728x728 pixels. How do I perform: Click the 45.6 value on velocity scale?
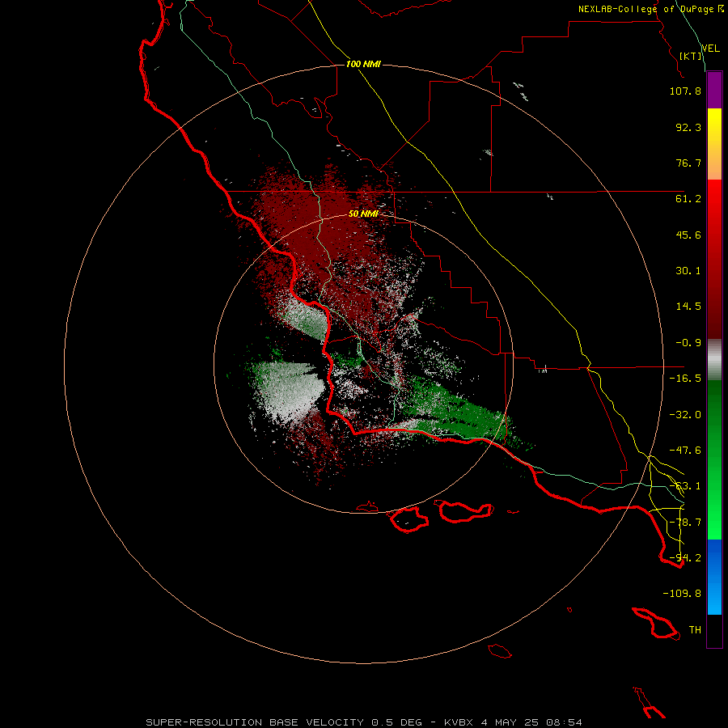[x=688, y=235]
